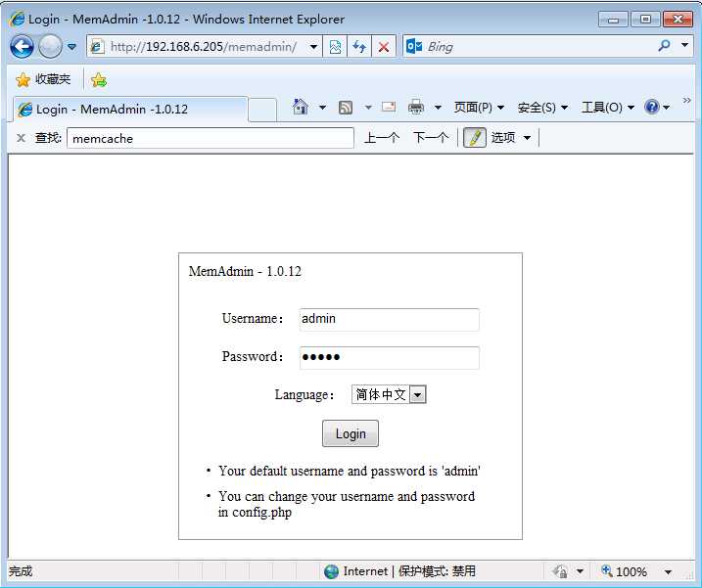Image resolution: width=702 pixels, height=588 pixels.
Task: Click the config.php hint text
Action: [x=347, y=504]
